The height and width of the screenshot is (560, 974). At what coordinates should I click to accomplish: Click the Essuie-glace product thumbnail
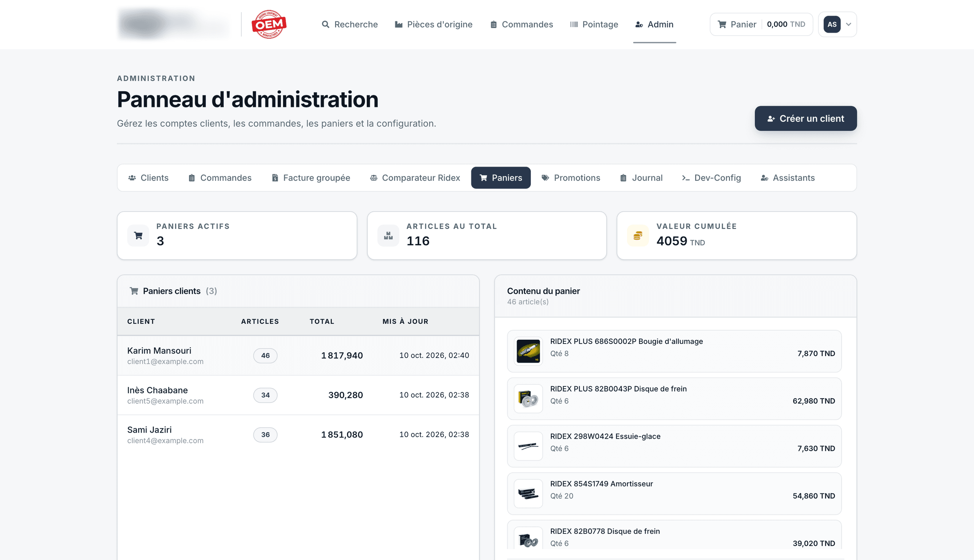point(528,446)
